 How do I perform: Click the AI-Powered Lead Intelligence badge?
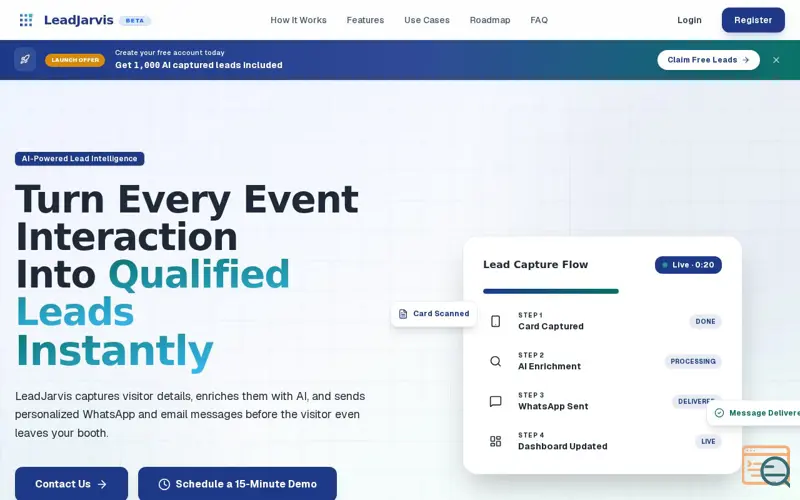[80, 159]
